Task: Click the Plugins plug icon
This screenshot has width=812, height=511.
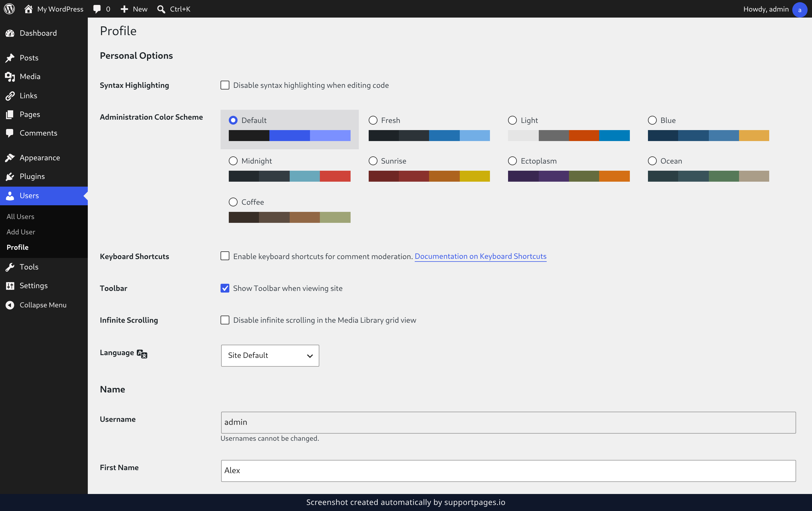Action: click(x=10, y=176)
